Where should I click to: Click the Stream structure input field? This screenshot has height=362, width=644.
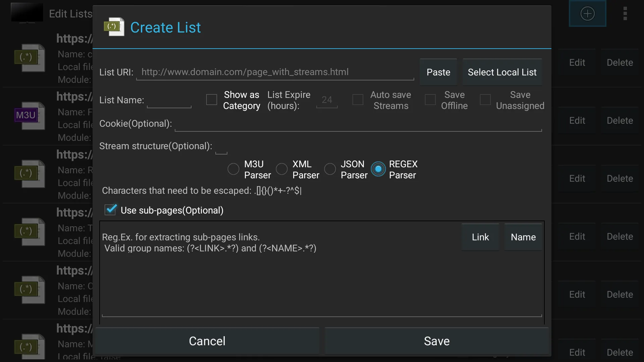click(x=221, y=146)
